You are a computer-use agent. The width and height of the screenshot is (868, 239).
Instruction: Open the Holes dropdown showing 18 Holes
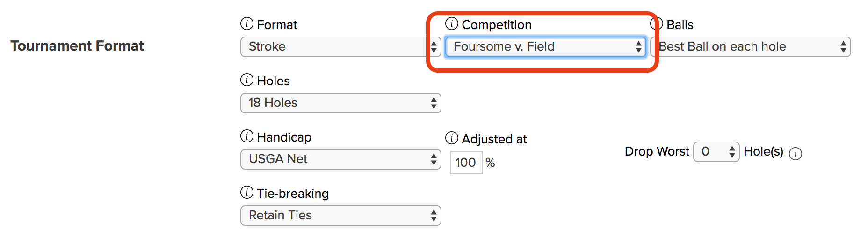(x=341, y=103)
